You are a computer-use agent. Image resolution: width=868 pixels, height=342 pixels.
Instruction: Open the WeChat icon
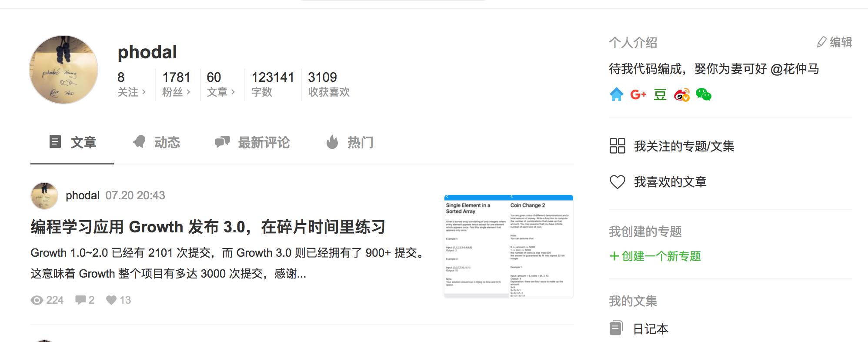tap(704, 94)
